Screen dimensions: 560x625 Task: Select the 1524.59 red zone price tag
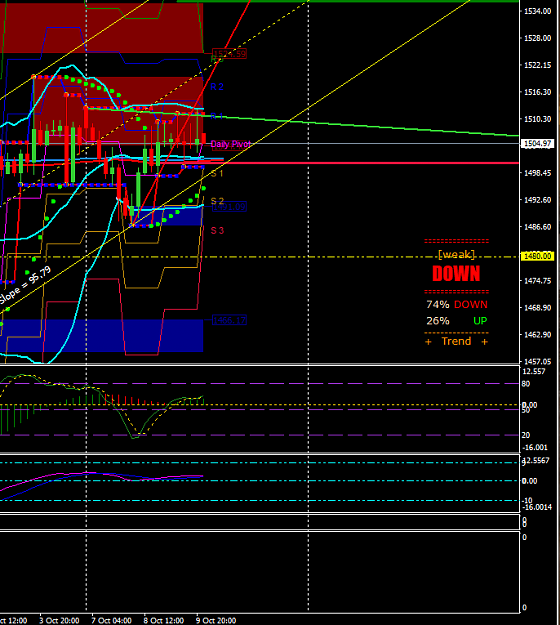(x=230, y=54)
